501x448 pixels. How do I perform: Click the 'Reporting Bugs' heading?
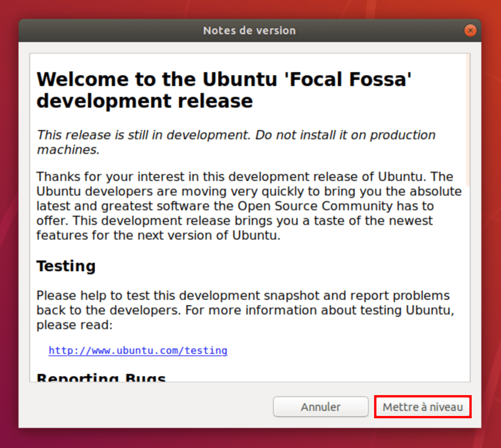(x=101, y=377)
